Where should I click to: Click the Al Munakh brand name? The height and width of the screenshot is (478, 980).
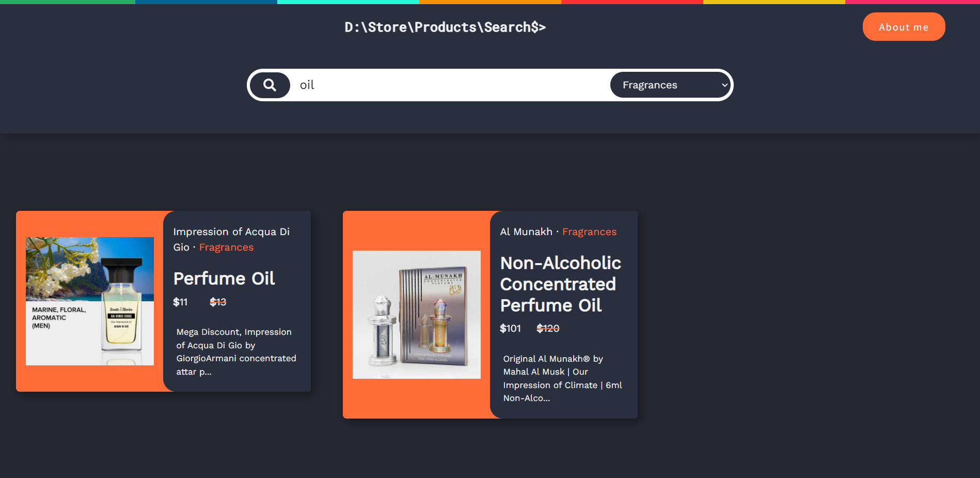(525, 232)
